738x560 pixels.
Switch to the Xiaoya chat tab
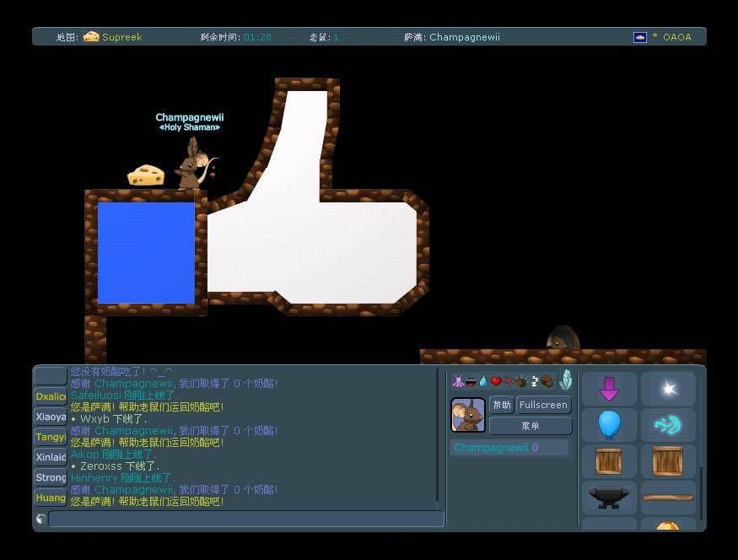point(51,417)
